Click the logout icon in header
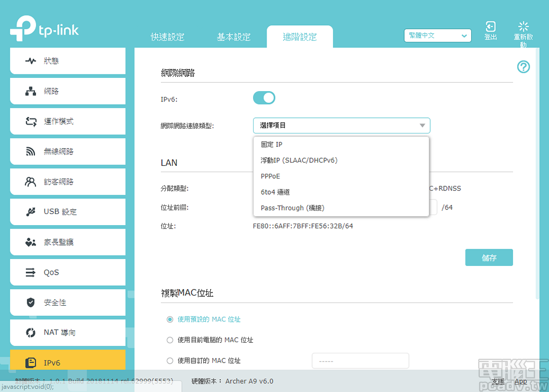 (x=490, y=27)
